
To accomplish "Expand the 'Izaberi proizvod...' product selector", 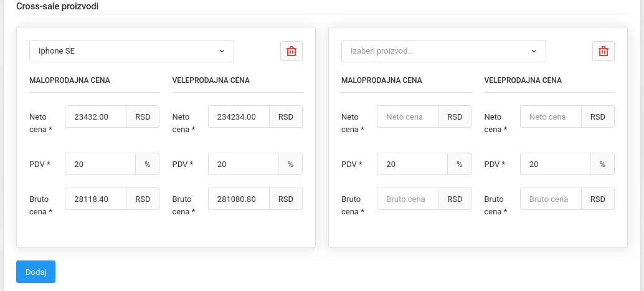I will pyautogui.click(x=443, y=51).
